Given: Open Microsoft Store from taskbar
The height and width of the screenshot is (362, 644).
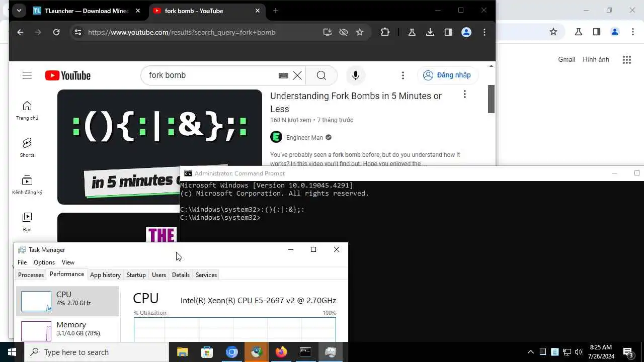Looking at the screenshot, I should pyautogui.click(x=207, y=352).
